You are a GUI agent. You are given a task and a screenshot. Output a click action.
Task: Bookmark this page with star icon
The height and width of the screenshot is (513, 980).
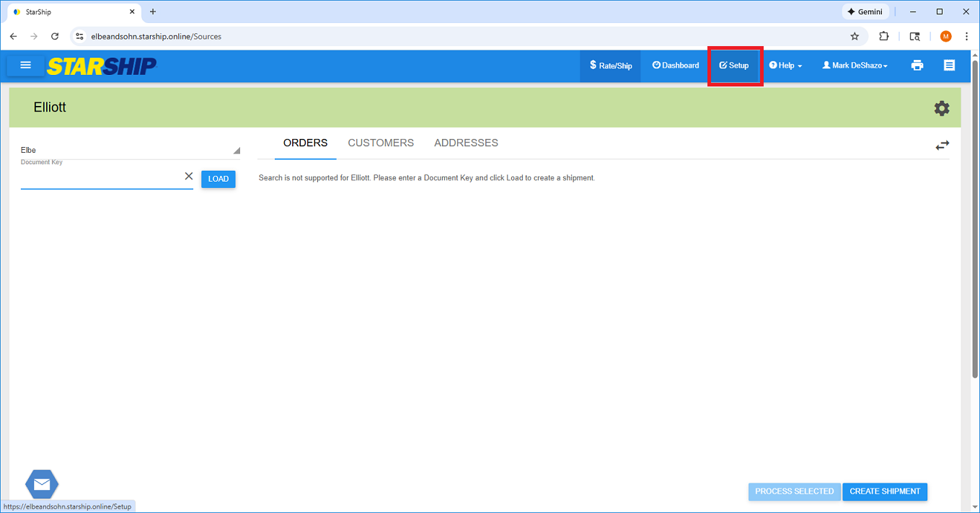[x=855, y=36]
